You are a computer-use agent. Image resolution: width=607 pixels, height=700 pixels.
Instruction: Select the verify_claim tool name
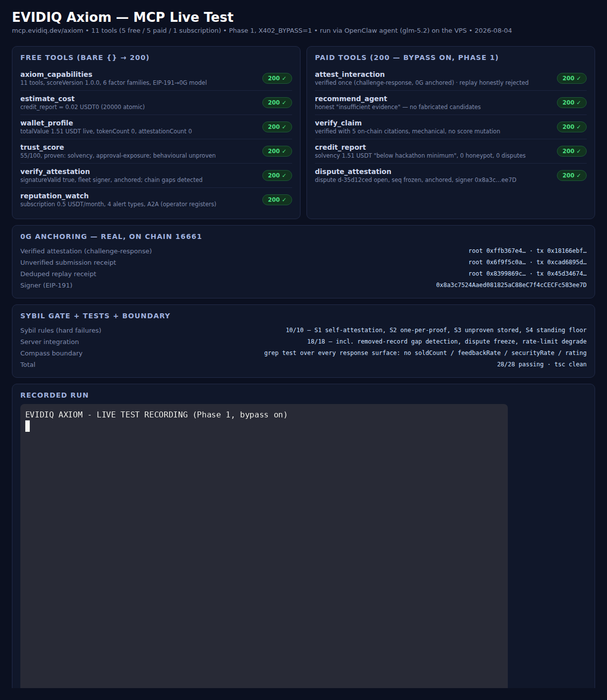[x=338, y=123]
